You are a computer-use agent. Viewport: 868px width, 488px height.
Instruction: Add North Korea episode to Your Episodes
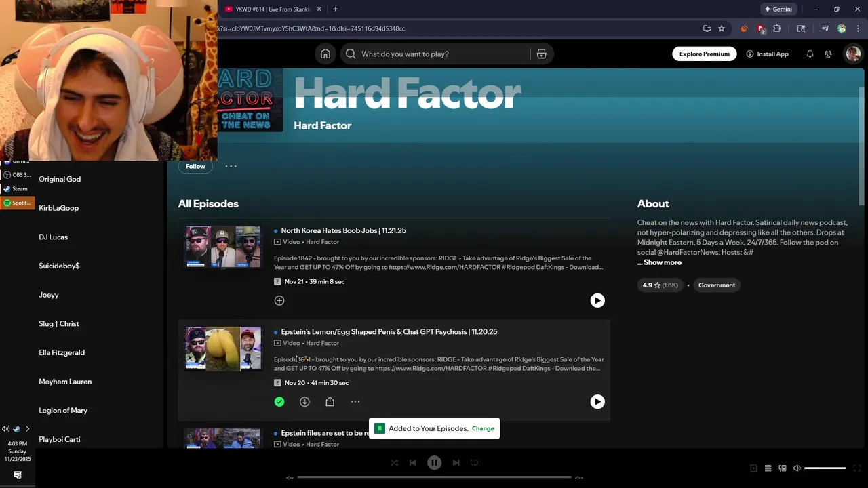pos(279,300)
